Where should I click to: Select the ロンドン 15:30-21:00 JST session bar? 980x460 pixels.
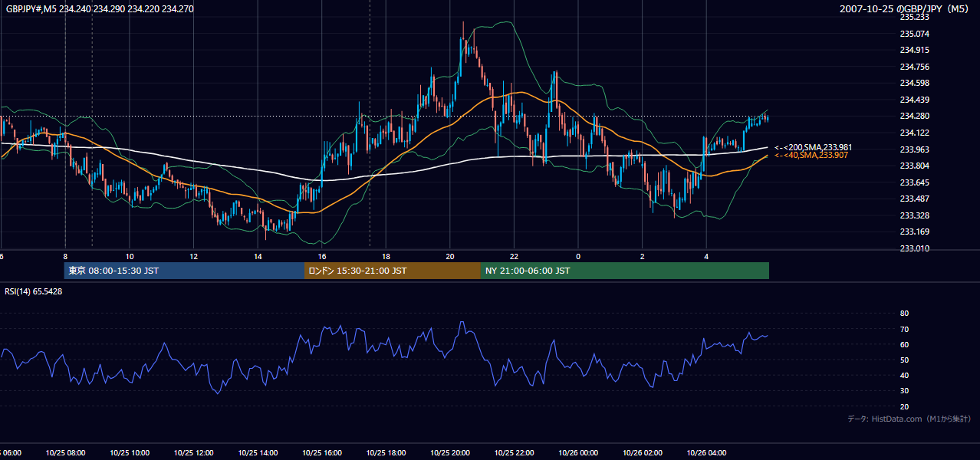point(393,271)
